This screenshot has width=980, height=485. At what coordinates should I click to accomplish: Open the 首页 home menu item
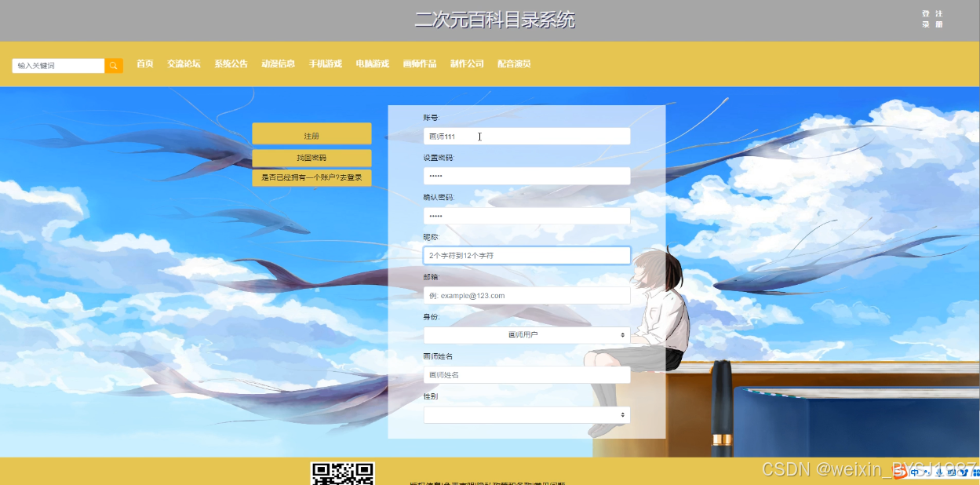(144, 64)
